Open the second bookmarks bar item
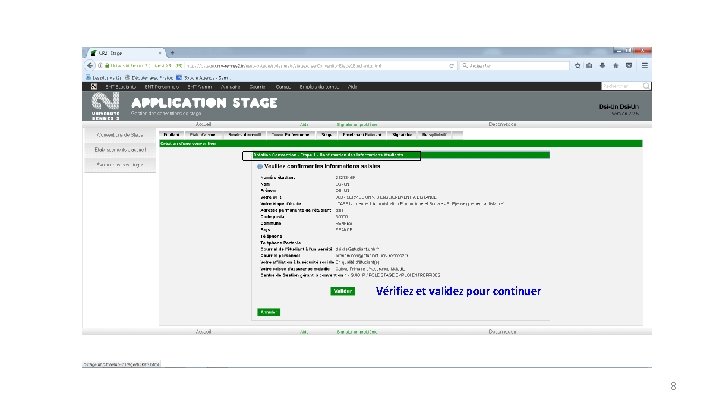The width and height of the screenshot is (720, 405). click(149, 78)
